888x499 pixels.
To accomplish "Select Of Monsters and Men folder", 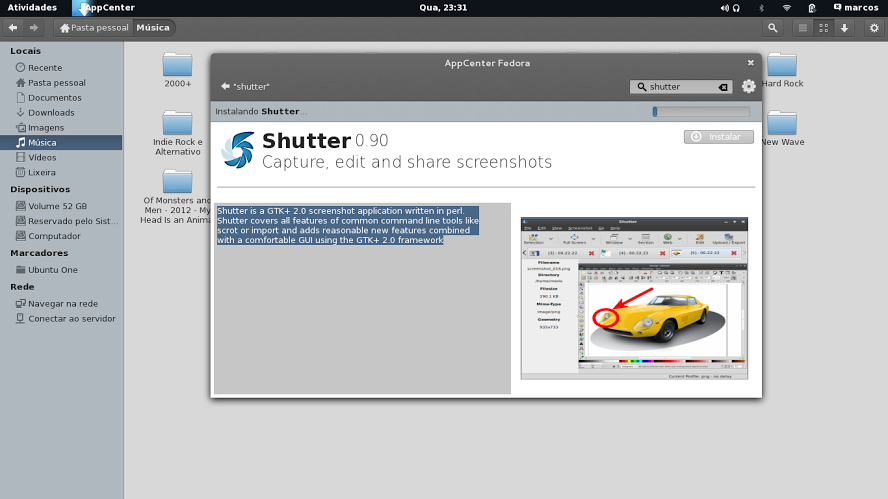I will (176, 197).
